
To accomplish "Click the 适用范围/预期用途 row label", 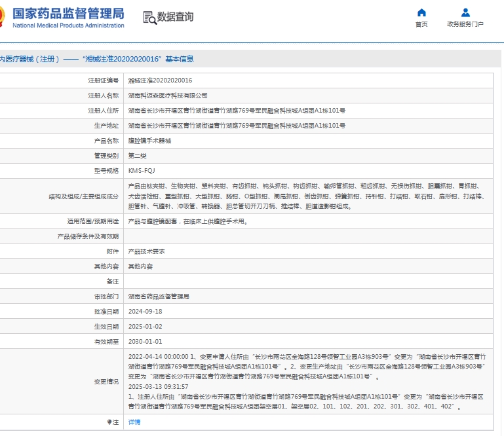I will point(93,221).
